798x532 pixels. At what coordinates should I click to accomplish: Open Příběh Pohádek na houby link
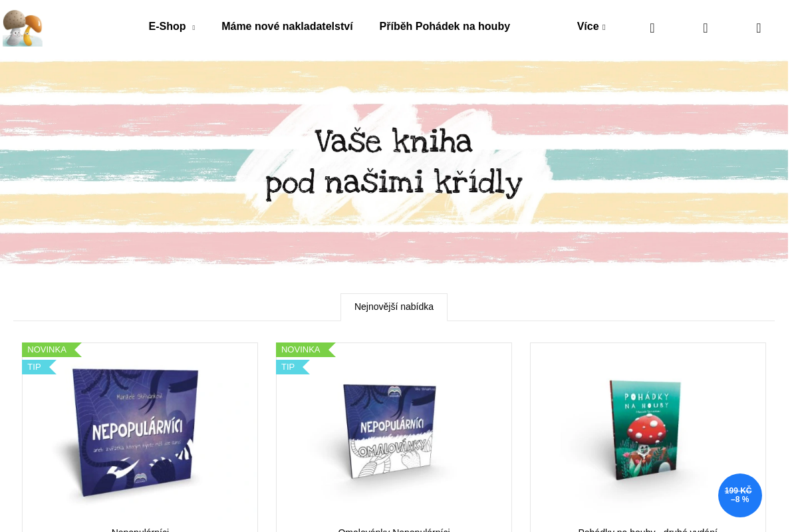445,27
